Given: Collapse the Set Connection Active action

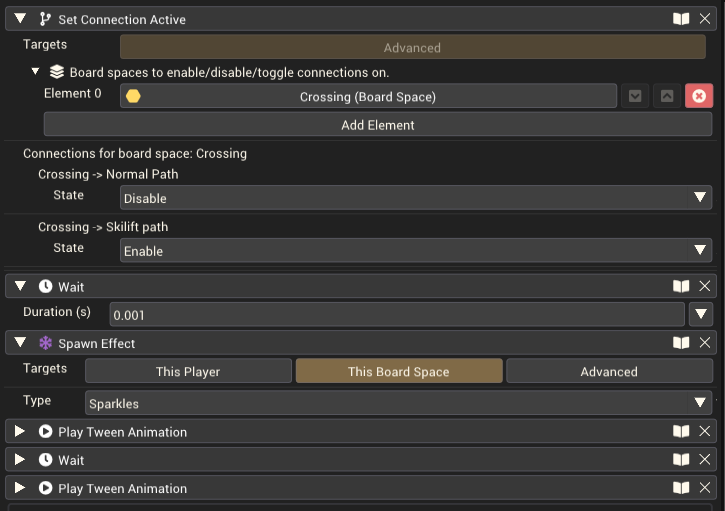Looking at the screenshot, I should [x=20, y=18].
